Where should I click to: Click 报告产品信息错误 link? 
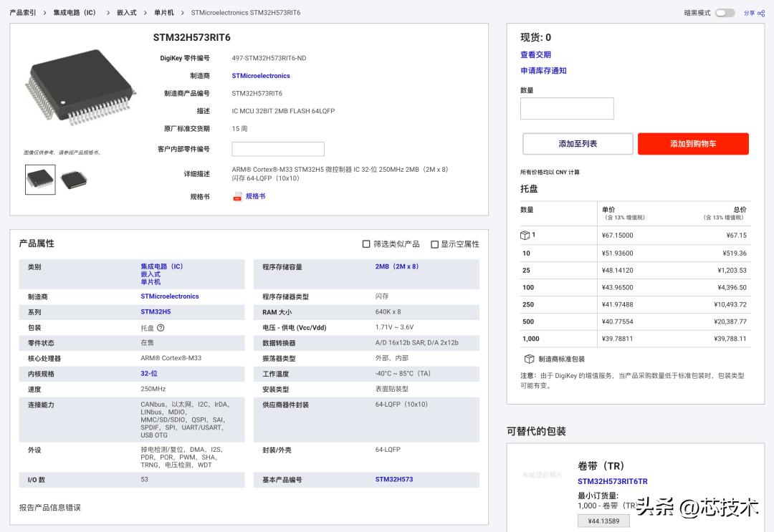point(50,508)
